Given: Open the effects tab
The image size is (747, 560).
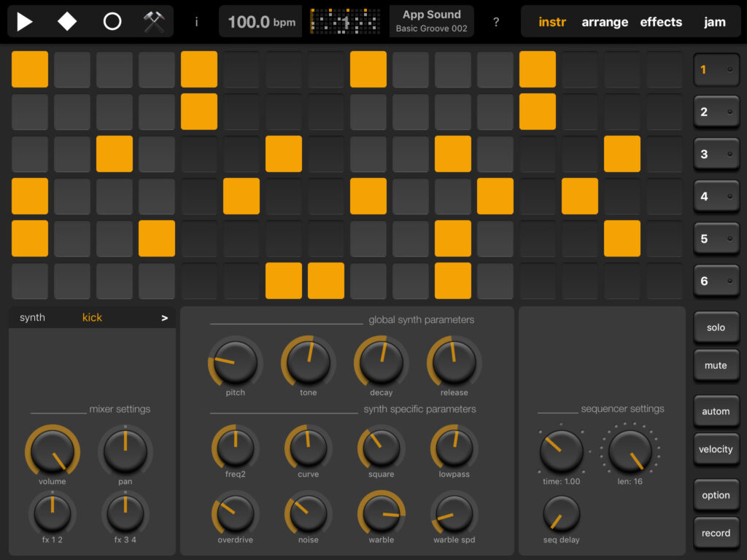Looking at the screenshot, I should [661, 22].
